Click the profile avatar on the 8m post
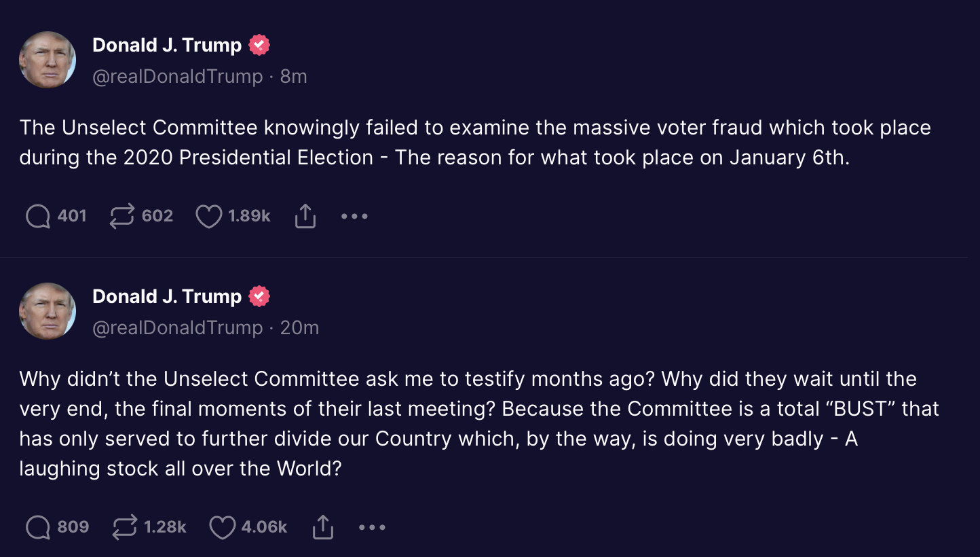This screenshot has width=980, height=557. click(48, 60)
